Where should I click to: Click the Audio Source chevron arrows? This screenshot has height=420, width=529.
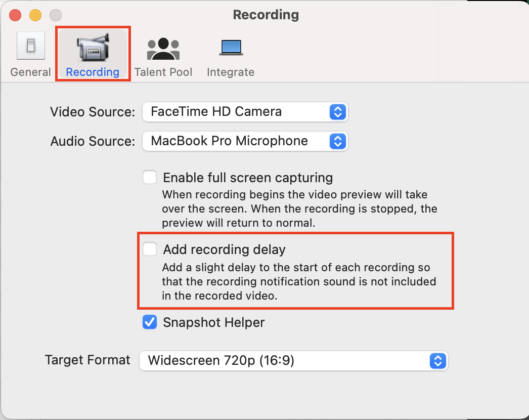(x=337, y=141)
